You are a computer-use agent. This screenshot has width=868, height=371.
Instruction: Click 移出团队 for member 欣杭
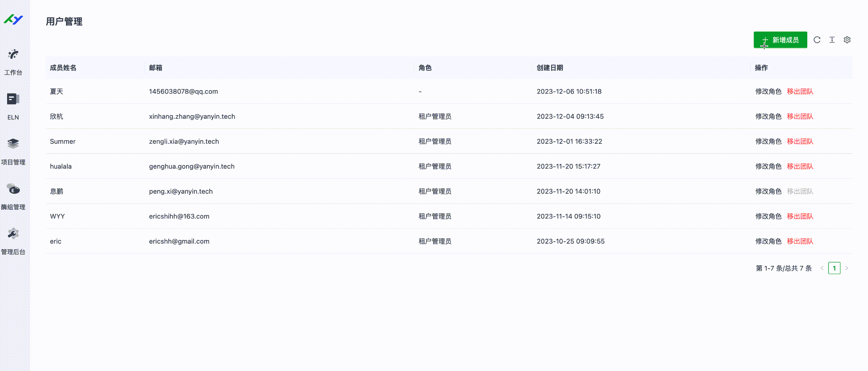coord(800,116)
